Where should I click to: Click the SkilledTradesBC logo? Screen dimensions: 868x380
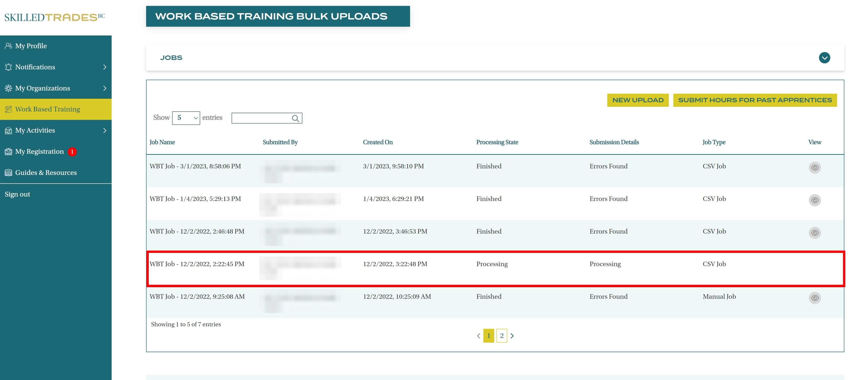[55, 17]
